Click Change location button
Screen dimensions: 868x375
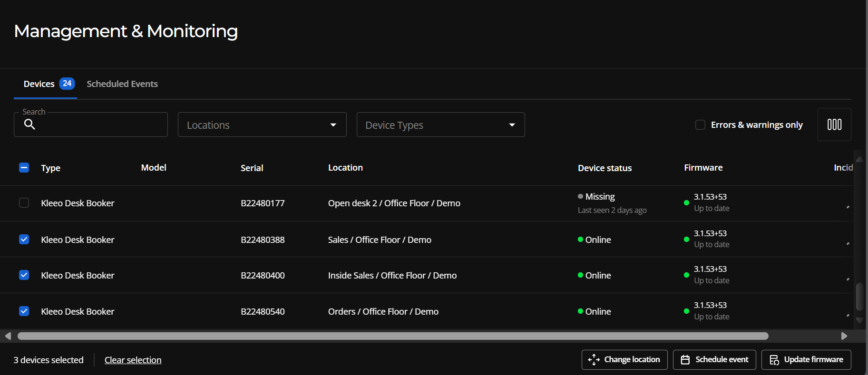(x=624, y=359)
